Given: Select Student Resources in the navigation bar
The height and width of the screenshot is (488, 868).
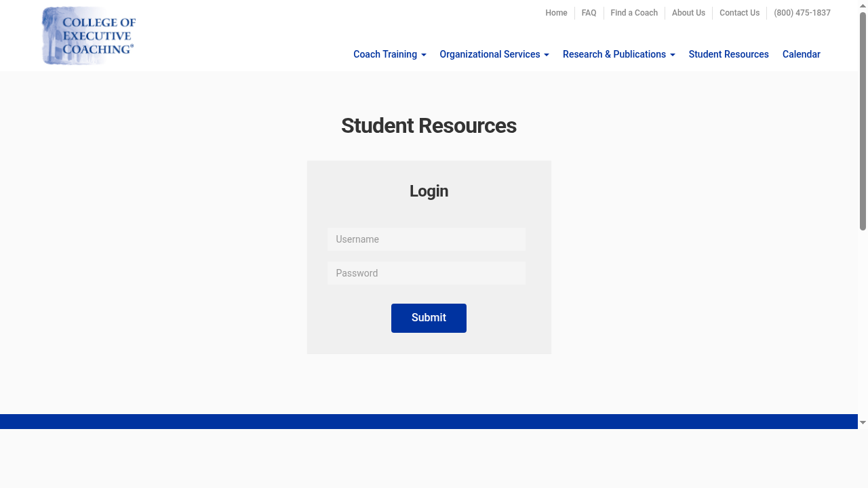Looking at the screenshot, I should pos(729,54).
